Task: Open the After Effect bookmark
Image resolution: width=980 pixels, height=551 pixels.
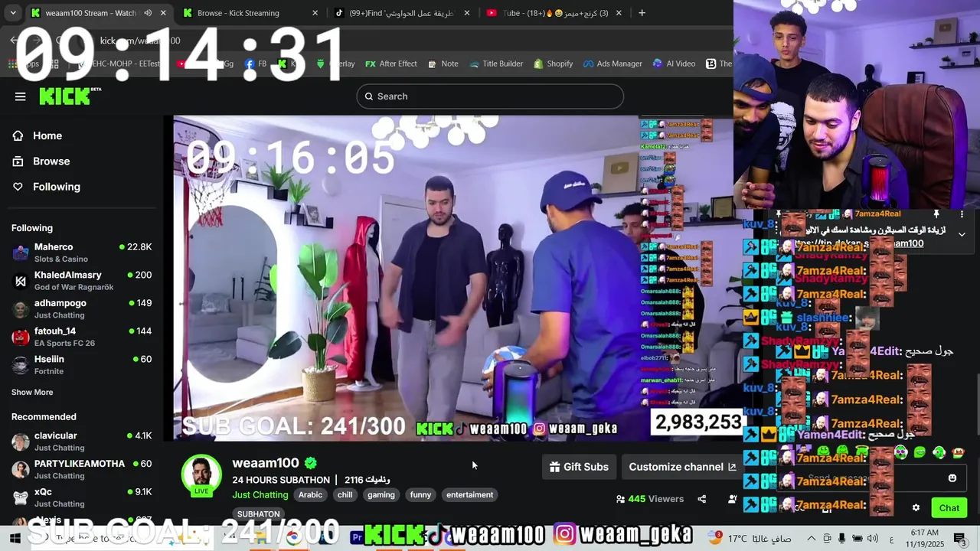Action: [391, 64]
